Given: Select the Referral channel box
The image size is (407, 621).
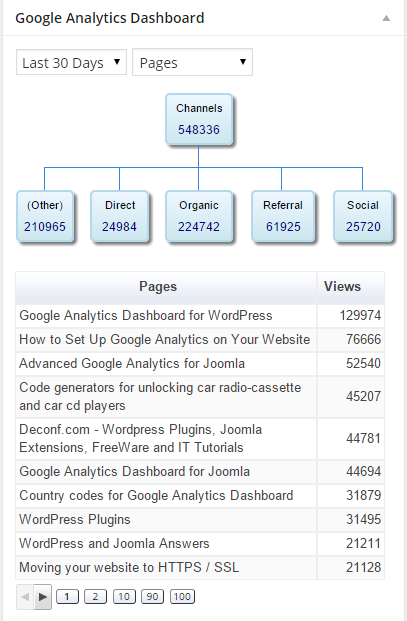Looking at the screenshot, I should 283,216.
